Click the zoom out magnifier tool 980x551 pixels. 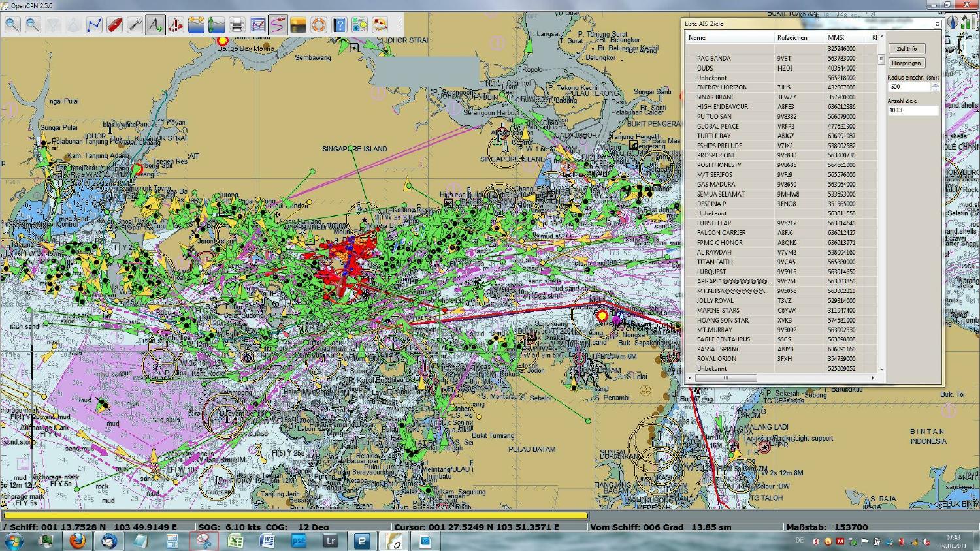tap(33, 25)
